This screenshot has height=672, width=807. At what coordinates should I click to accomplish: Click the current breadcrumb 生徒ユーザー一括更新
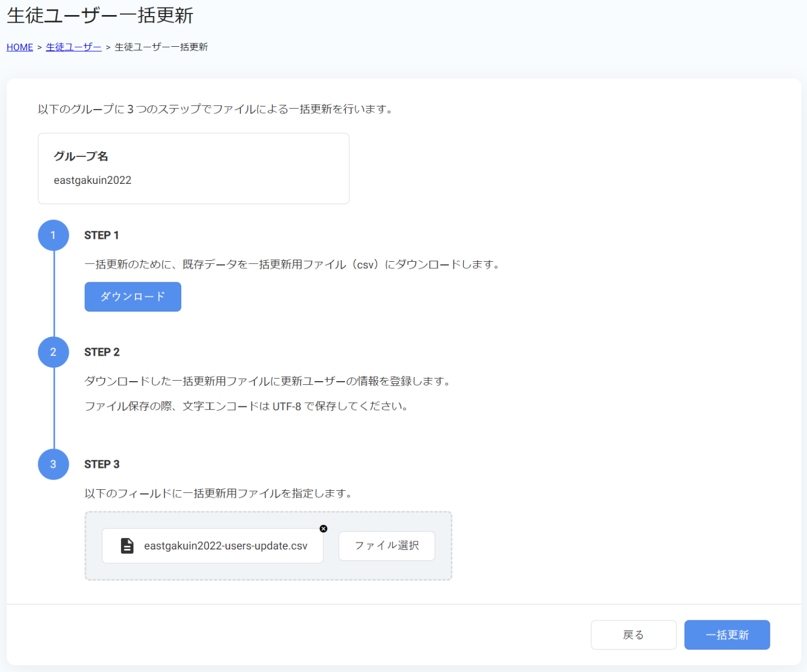click(x=161, y=47)
